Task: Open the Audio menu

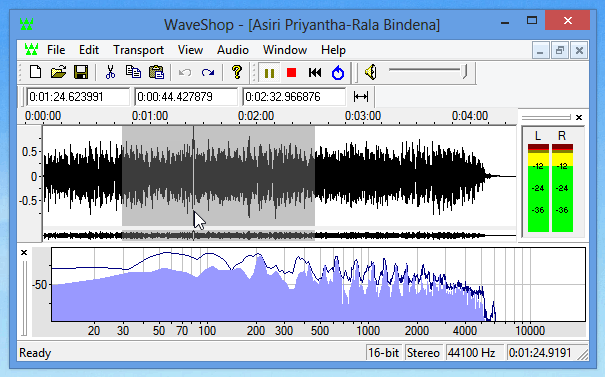Action: (233, 50)
